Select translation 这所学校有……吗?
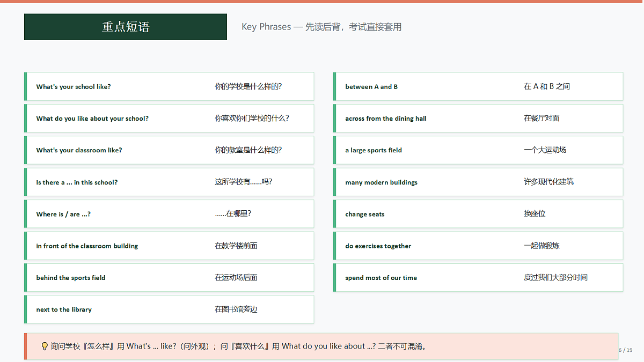The image size is (644, 362). (244, 182)
